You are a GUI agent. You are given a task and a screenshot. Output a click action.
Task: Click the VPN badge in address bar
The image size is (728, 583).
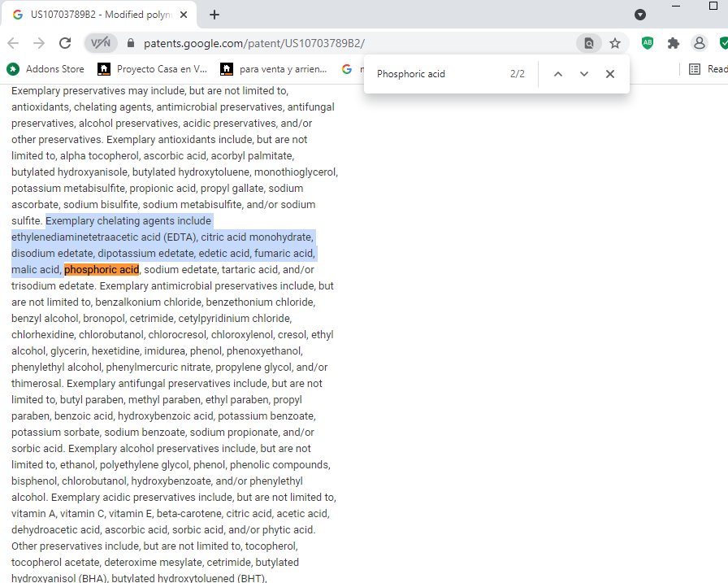[x=101, y=43]
